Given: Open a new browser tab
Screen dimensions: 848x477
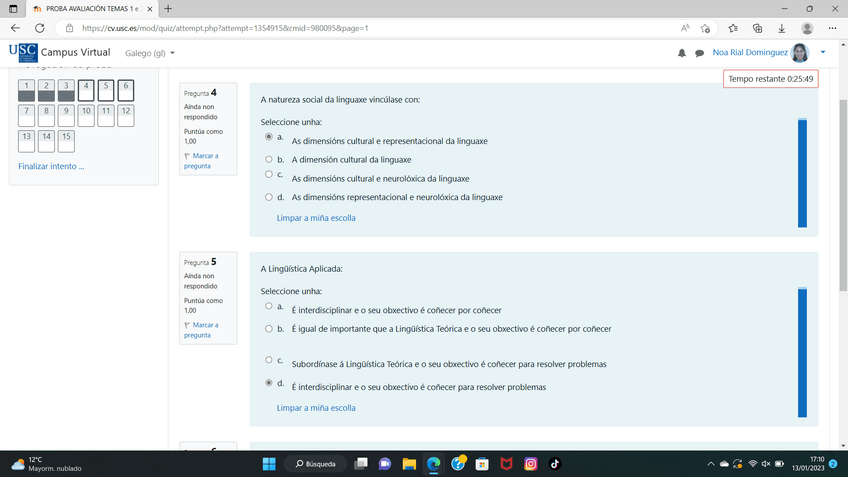Looking at the screenshot, I should 168,9.
